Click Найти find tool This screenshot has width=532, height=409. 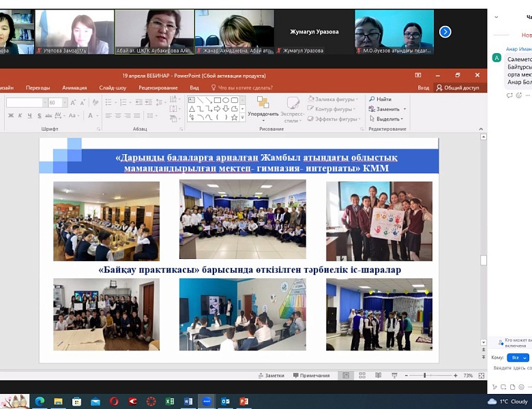pyautogui.click(x=380, y=99)
